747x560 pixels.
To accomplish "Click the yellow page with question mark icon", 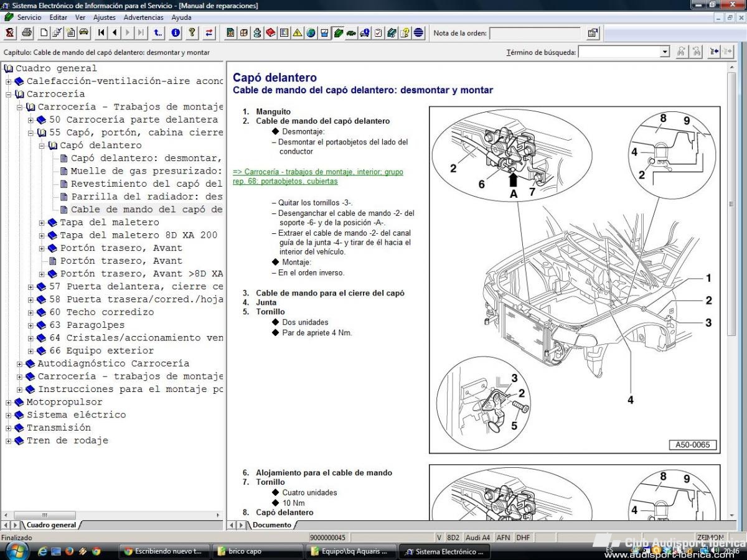I will [405, 33].
